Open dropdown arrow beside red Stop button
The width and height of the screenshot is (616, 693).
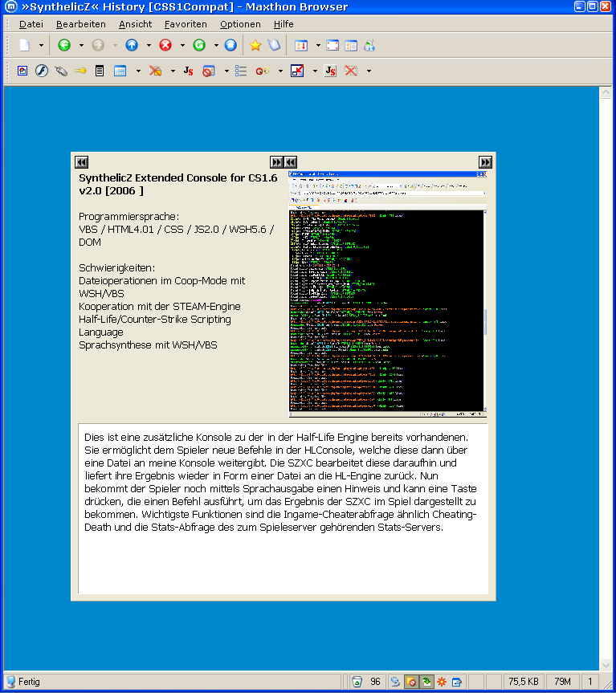tap(182, 45)
